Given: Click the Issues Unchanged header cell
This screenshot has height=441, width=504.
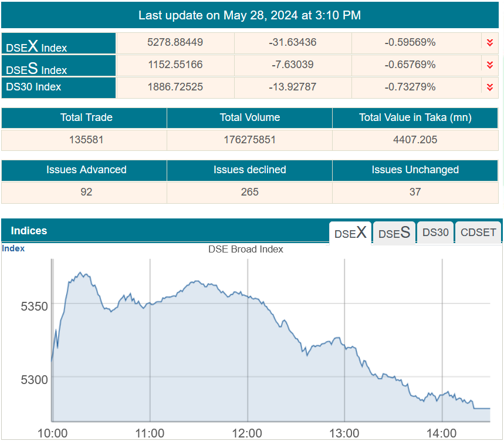Looking at the screenshot, I should pos(415,170).
